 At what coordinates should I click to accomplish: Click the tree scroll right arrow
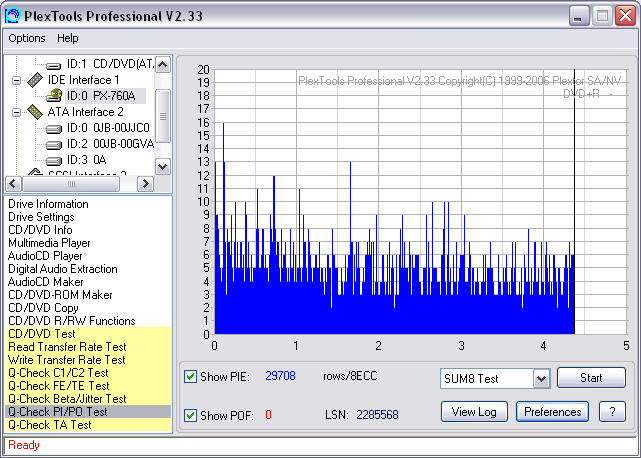[145, 184]
